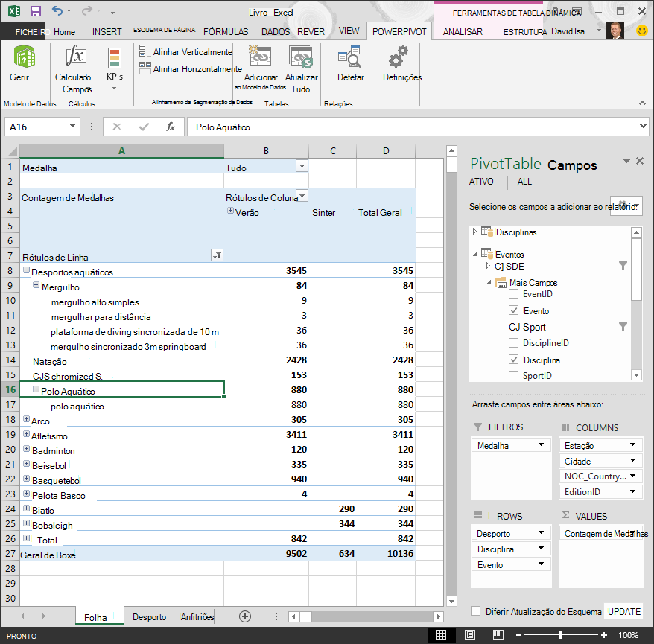The width and height of the screenshot is (654, 644).
Task: Click the Insert Function fx icon
Action: click(170, 127)
